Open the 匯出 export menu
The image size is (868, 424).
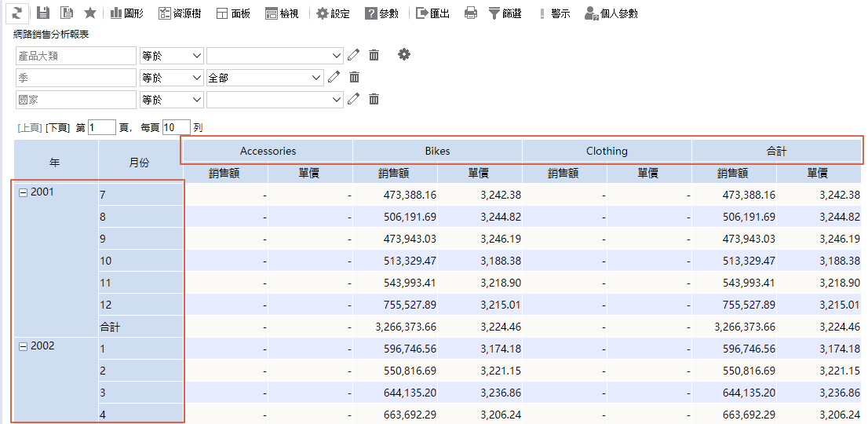click(432, 13)
